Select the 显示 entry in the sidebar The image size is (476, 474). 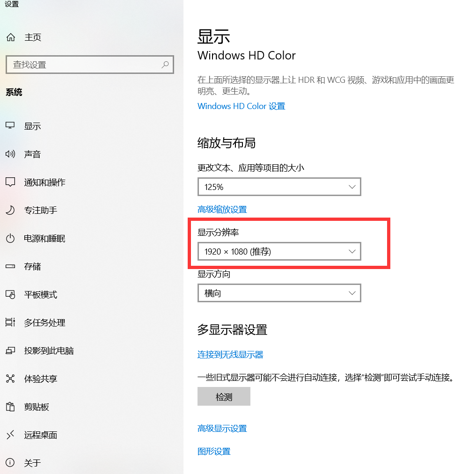tap(32, 125)
